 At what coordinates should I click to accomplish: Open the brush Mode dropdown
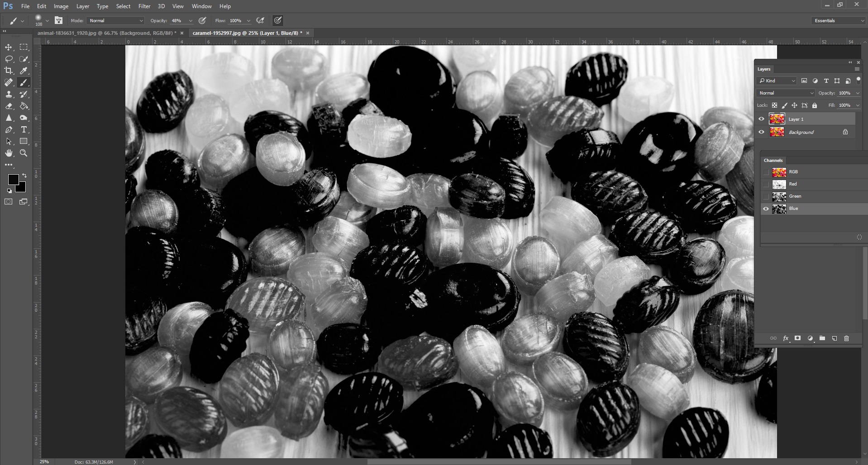115,20
